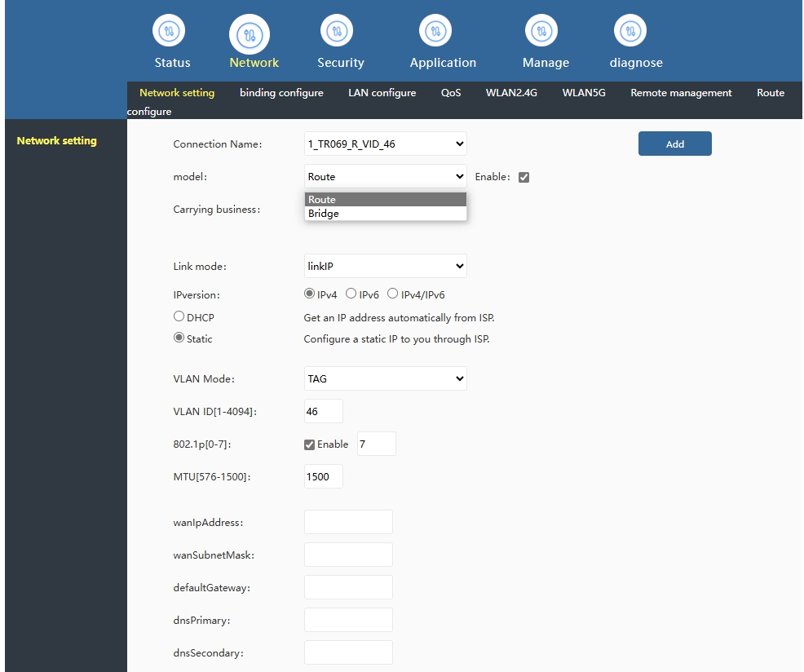Select the Application icon in header
Viewport: 804px width, 672px height.
[x=435, y=31]
